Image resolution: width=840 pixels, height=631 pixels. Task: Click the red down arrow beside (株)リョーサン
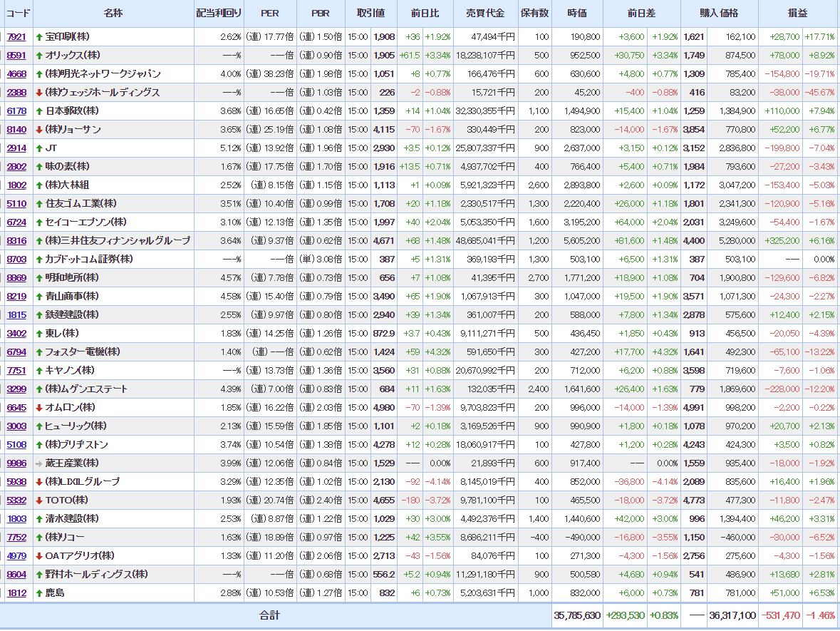tap(39, 130)
